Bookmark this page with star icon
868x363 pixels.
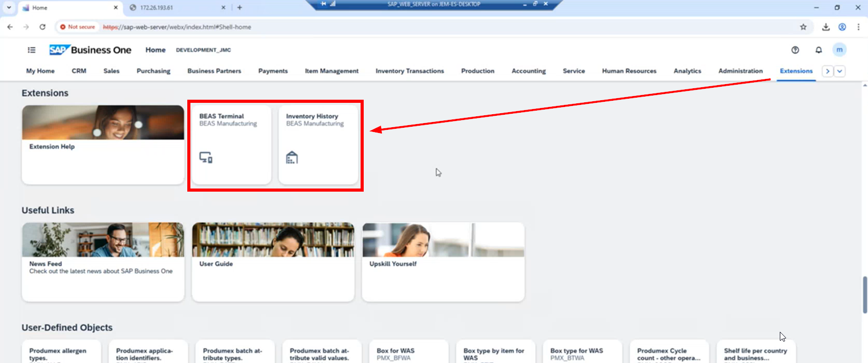803,27
